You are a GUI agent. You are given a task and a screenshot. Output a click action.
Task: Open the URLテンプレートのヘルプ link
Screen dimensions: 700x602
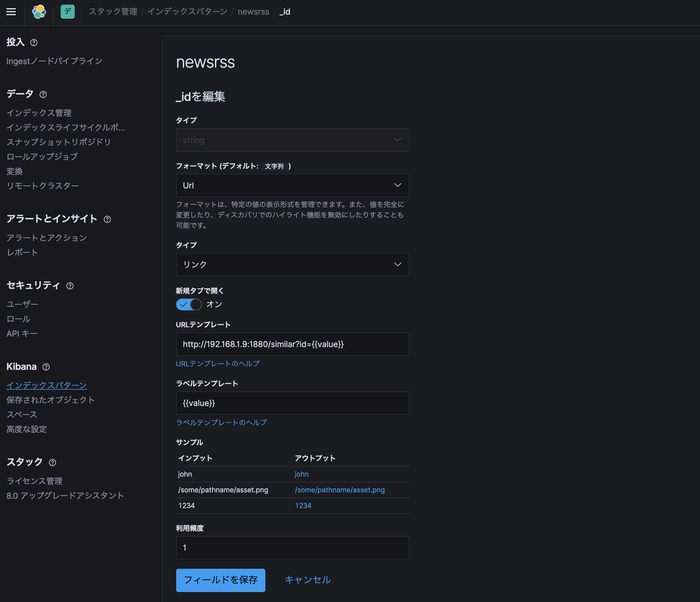[x=218, y=364]
